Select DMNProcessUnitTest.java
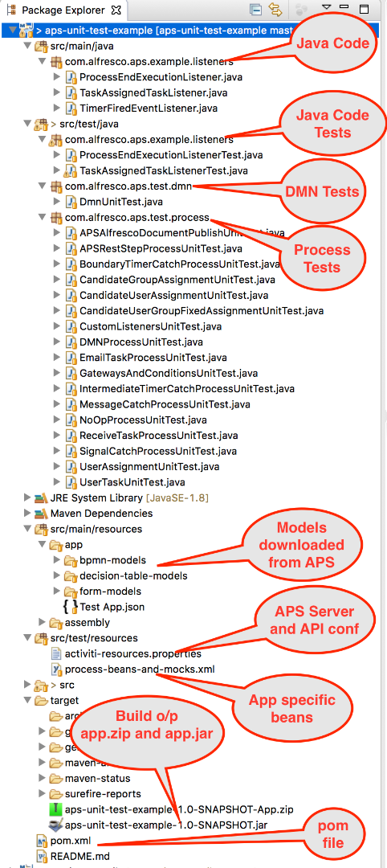This screenshot has height=868, width=387. (x=141, y=342)
